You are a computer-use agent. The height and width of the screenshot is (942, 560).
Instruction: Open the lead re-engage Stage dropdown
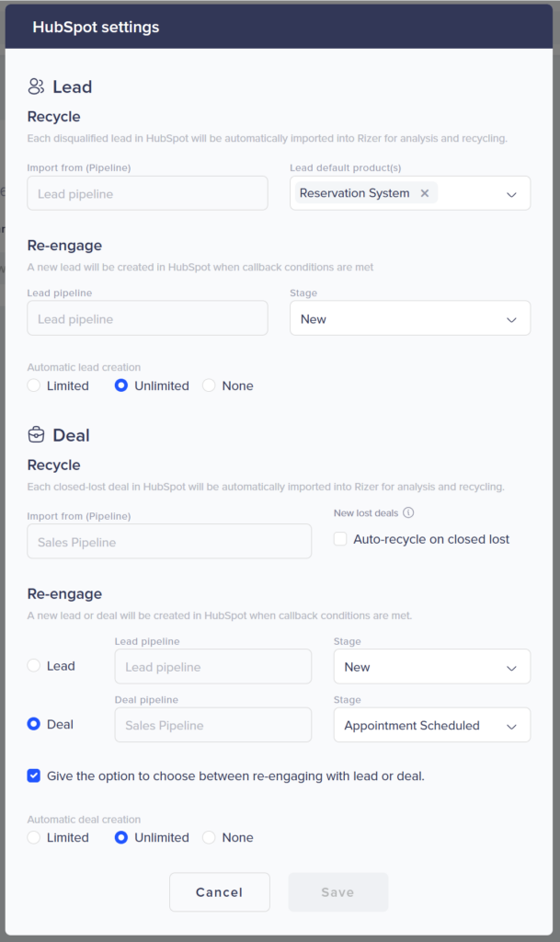click(410, 319)
